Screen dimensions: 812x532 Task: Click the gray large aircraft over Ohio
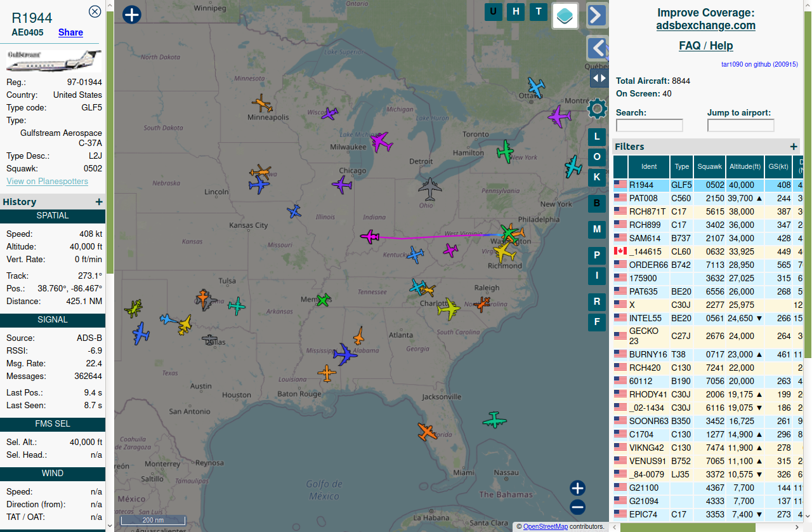[x=430, y=189]
